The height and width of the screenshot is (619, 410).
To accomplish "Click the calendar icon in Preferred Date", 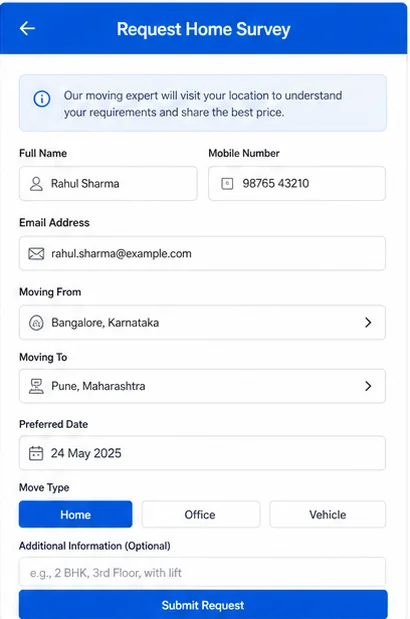I will click(36, 453).
